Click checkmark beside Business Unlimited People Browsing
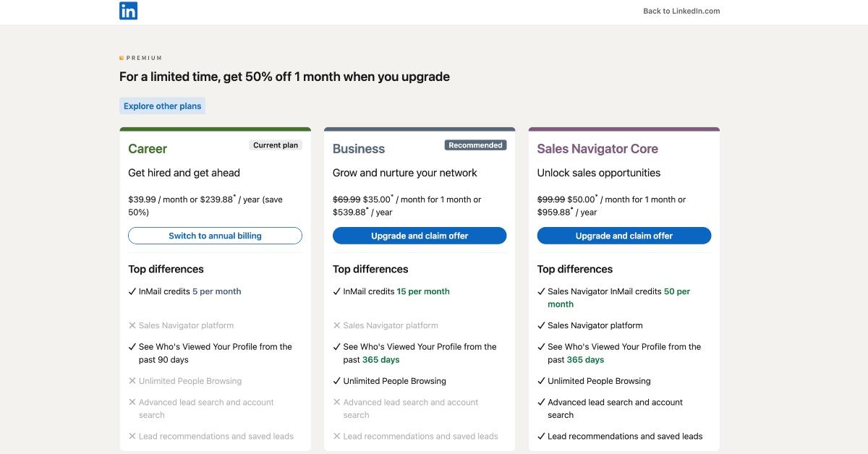The height and width of the screenshot is (454, 868). pos(337,381)
